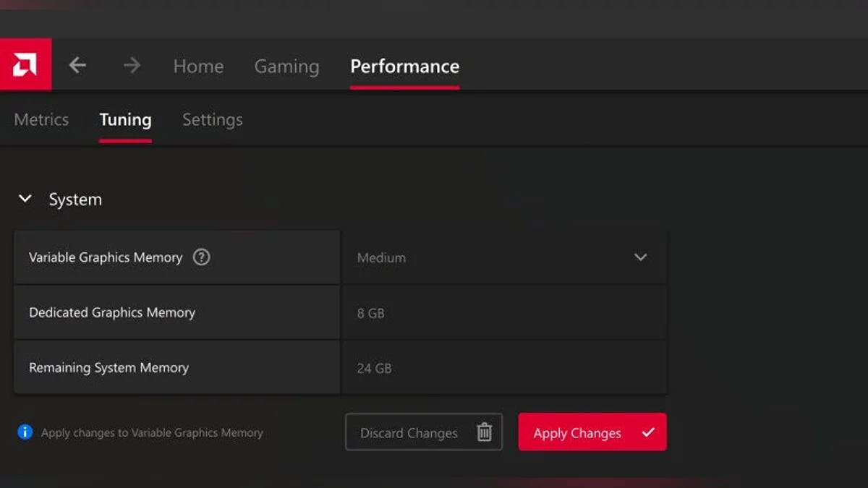Viewport: 868px width, 488px height.
Task: Open Variable Graphics Memory help icon
Action: point(202,257)
